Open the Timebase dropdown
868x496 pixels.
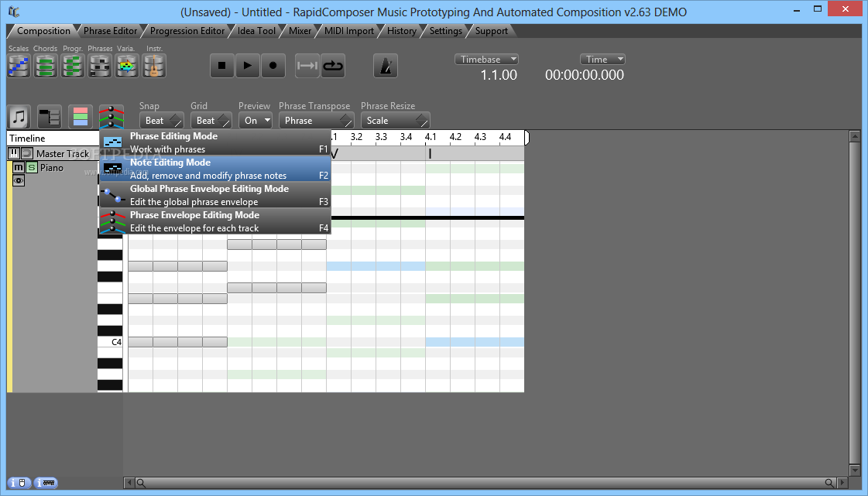tap(486, 59)
